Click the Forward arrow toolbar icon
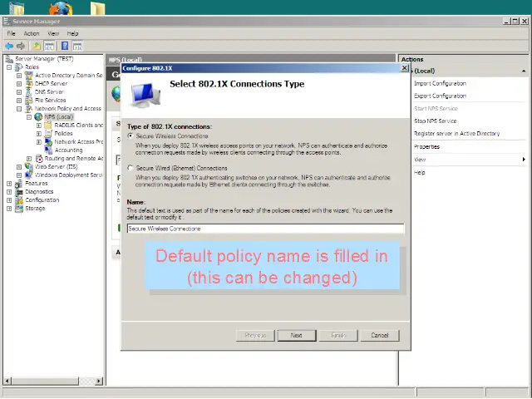 [21, 46]
